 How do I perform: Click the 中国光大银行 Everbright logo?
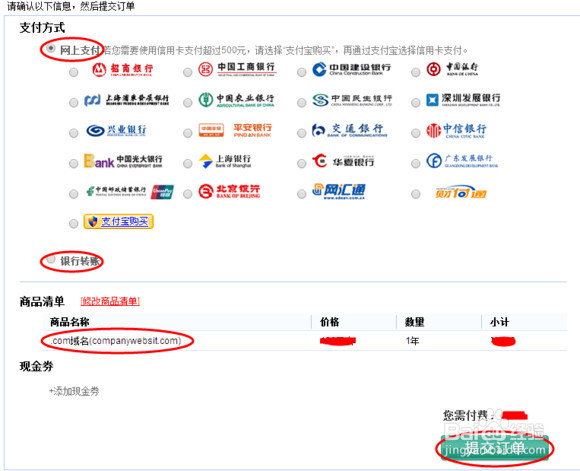click(123, 161)
